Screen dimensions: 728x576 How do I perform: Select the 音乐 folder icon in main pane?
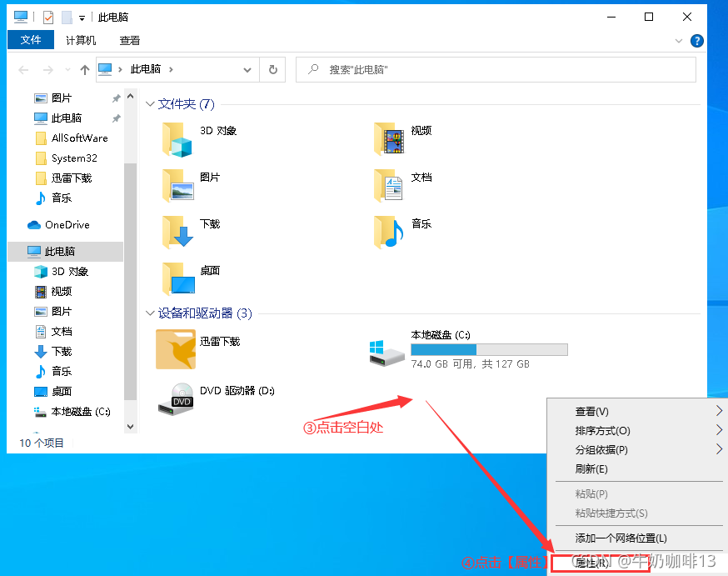[x=389, y=232]
